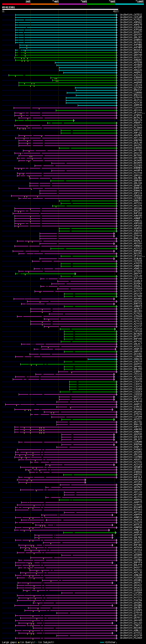The height and width of the screenshot is (644, 146).
Task: Click the magenta alignment bar for UniRef100_P12469
Action: pos(66,638)
